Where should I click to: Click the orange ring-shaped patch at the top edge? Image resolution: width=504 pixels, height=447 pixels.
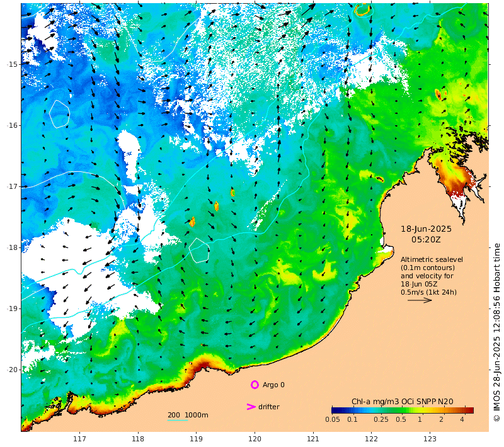pos(362,11)
